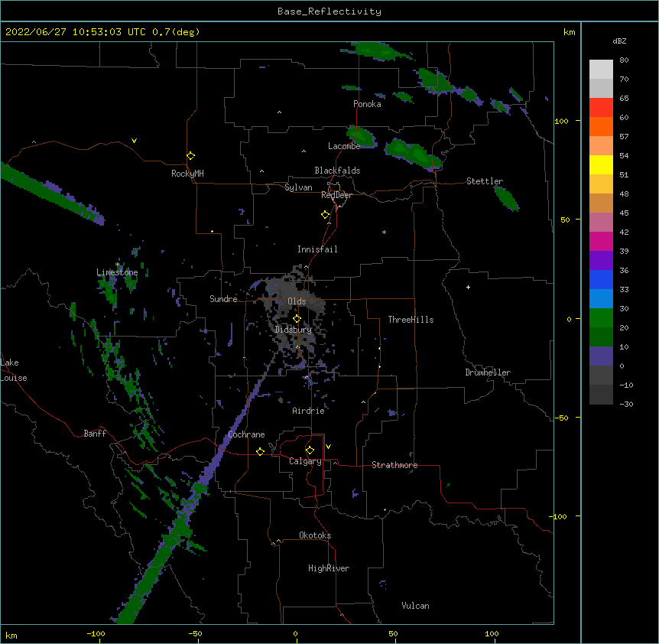The height and width of the screenshot is (644, 659).
Task: Click the asterisk marker above Limestone label
Action: 118,265
